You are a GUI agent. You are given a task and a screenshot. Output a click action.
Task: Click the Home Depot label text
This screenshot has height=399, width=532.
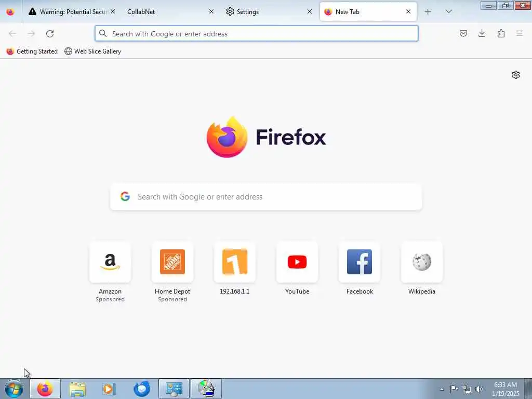[172, 291]
